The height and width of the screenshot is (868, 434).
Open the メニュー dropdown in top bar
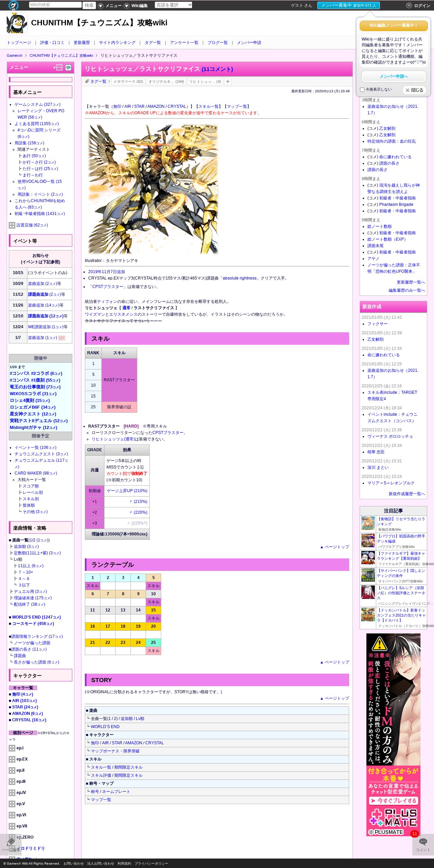click(x=110, y=6)
